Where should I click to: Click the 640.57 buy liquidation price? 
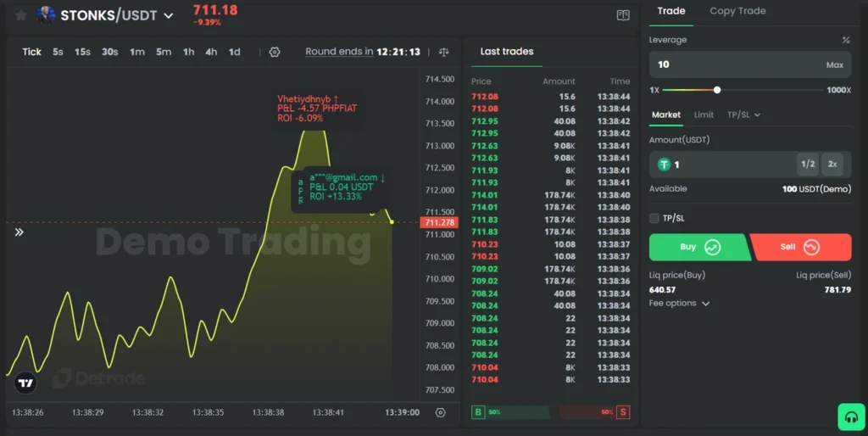pyautogui.click(x=662, y=290)
